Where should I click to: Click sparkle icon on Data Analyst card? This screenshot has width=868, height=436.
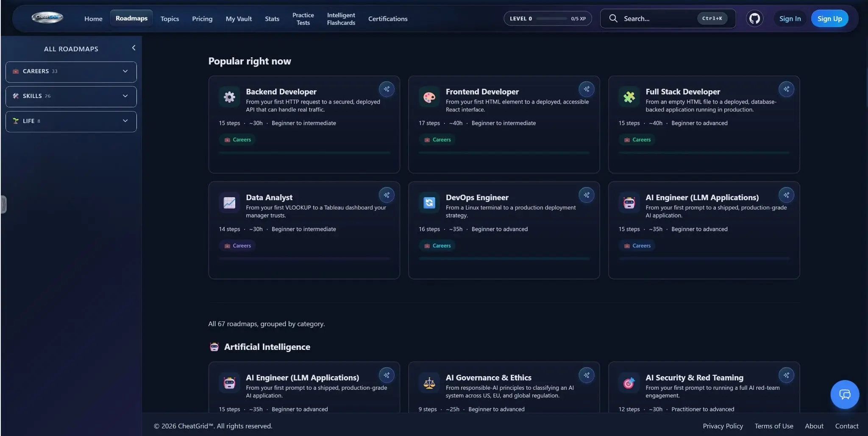tap(387, 195)
